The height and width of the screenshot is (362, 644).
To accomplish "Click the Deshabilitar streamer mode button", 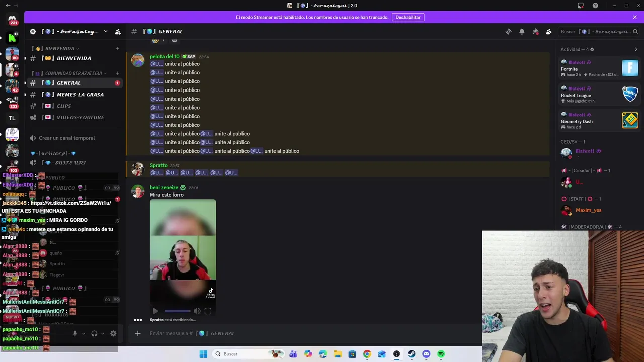I will click(x=408, y=17).
